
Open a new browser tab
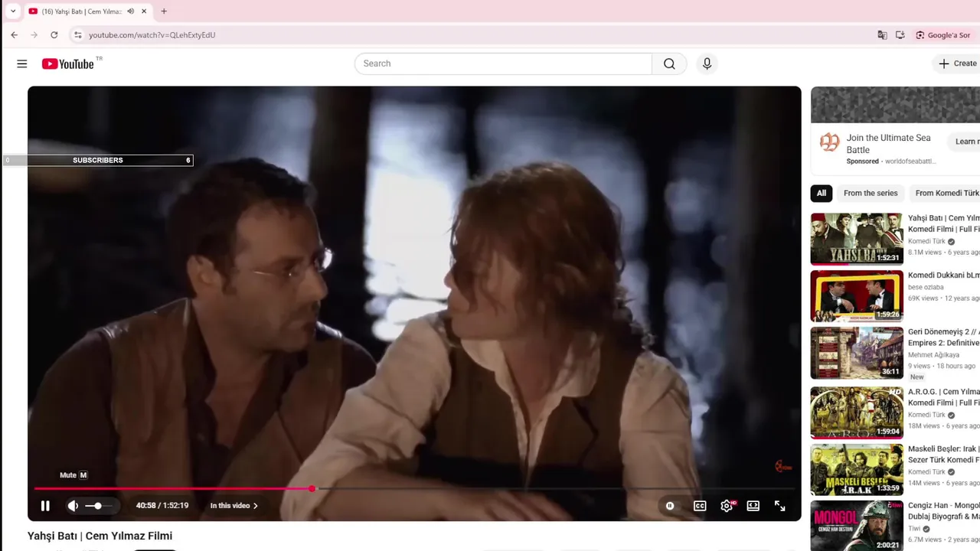click(x=164, y=11)
